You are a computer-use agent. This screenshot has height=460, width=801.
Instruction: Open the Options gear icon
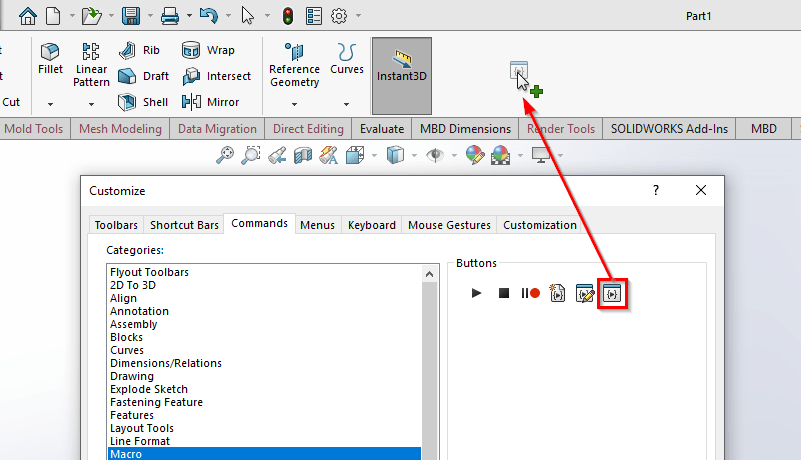[339, 16]
